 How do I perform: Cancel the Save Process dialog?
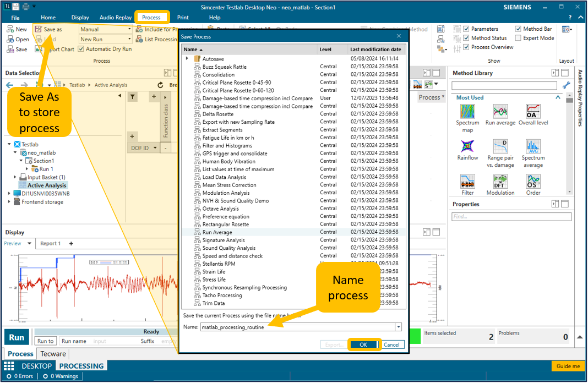coord(391,345)
